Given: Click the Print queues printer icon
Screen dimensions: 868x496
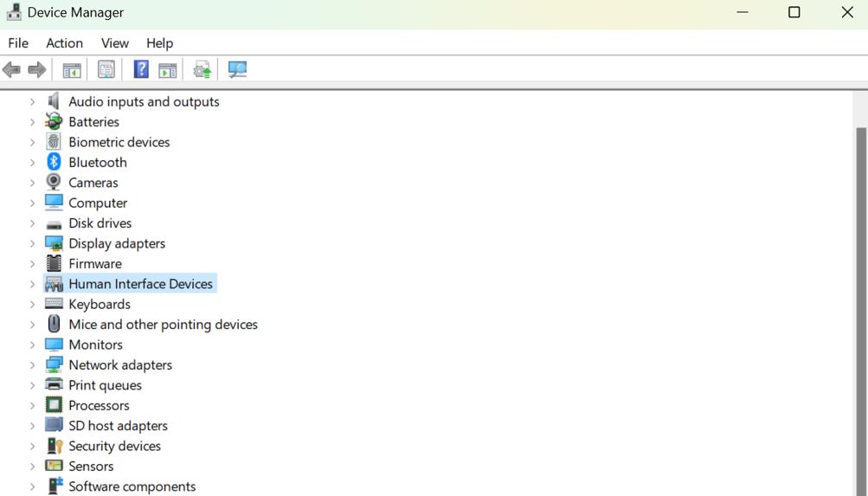Looking at the screenshot, I should point(54,384).
